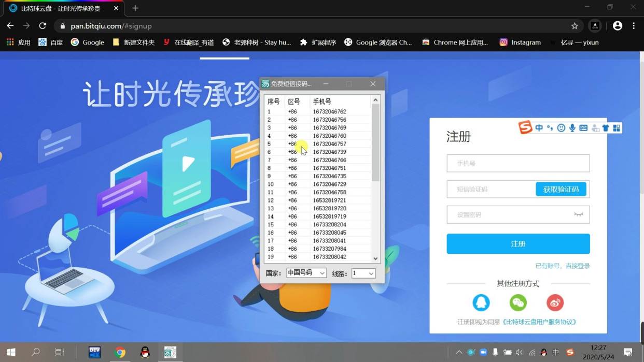The height and width of the screenshot is (362, 644).
Task: Click the Sogou voice input microphone icon
Action: click(572, 127)
